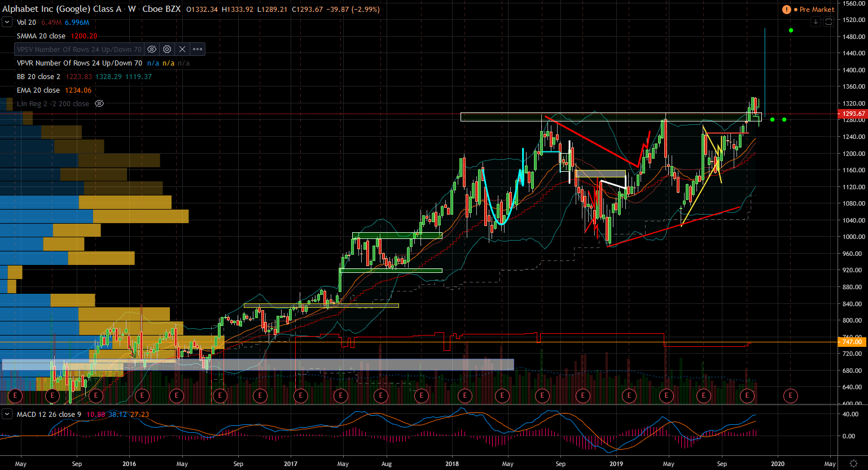Click the red 1293.67 current price label
The image size is (868, 470).
[x=853, y=114]
